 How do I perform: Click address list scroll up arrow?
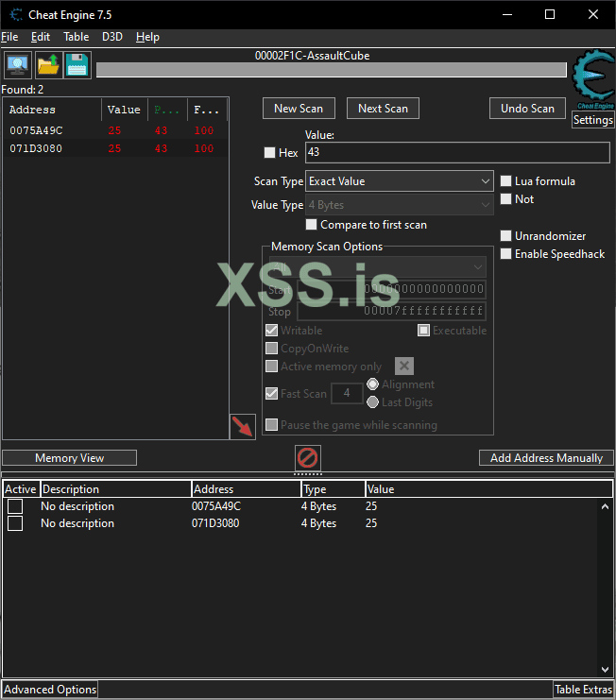tap(605, 506)
